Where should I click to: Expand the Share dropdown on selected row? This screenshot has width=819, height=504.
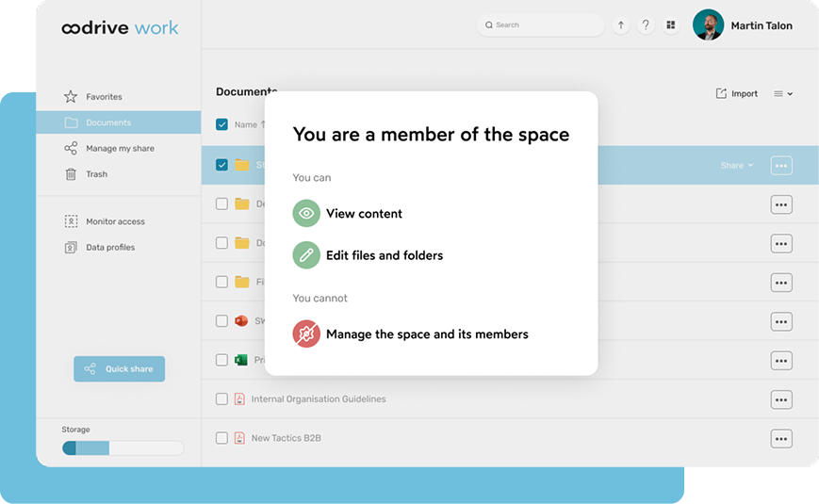[x=737, y=166]
